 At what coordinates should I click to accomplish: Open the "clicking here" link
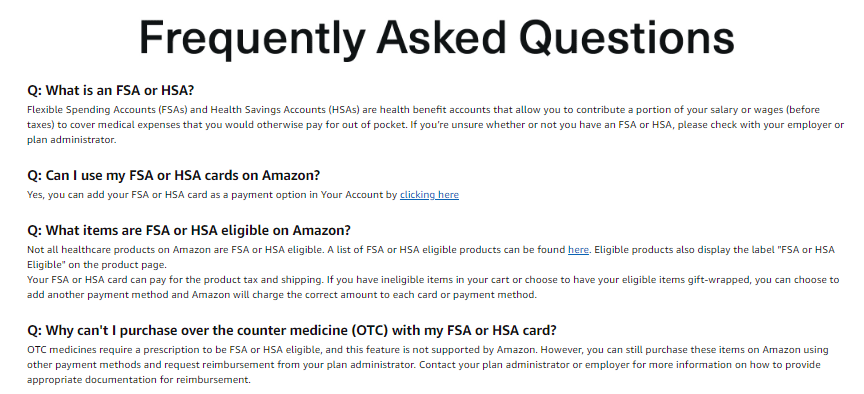click(x=429, y=195)
